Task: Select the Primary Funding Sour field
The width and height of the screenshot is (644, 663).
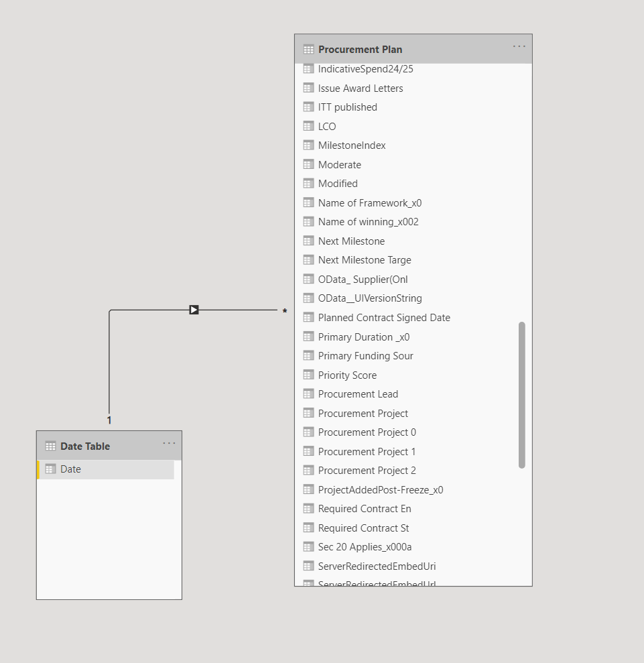Action: click(x=365, y=356)
